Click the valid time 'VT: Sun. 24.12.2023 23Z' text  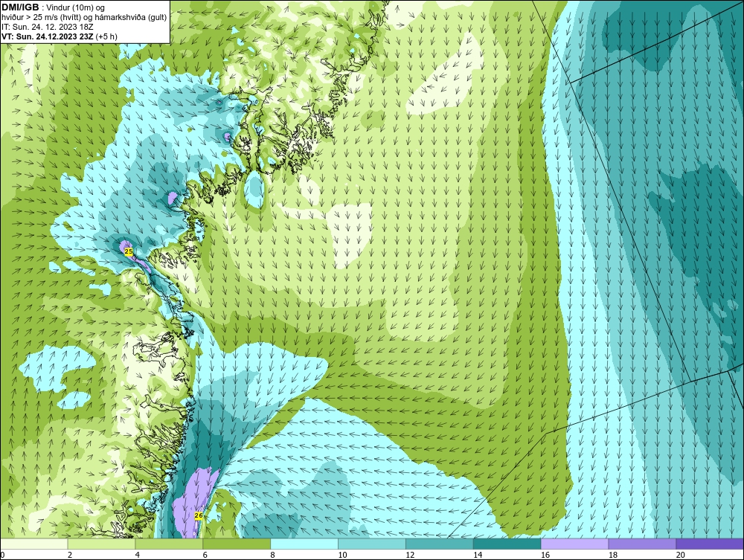click(48, 36)
